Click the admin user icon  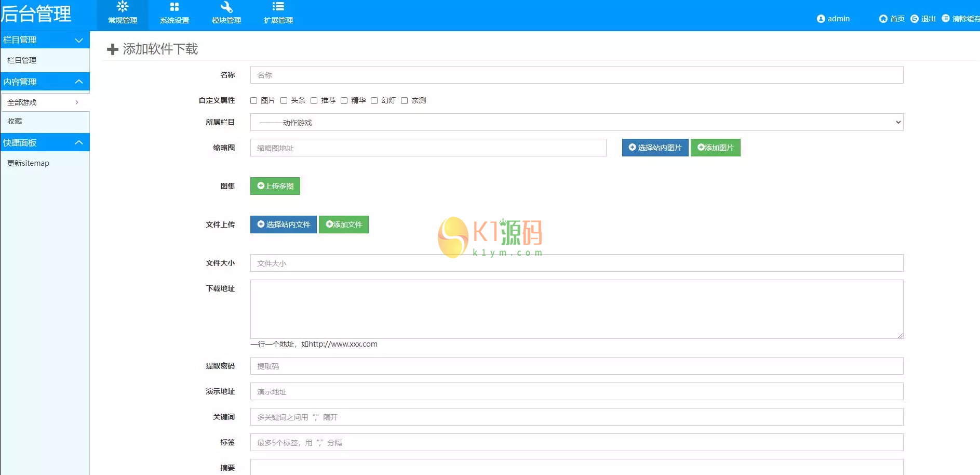(822, 19)
